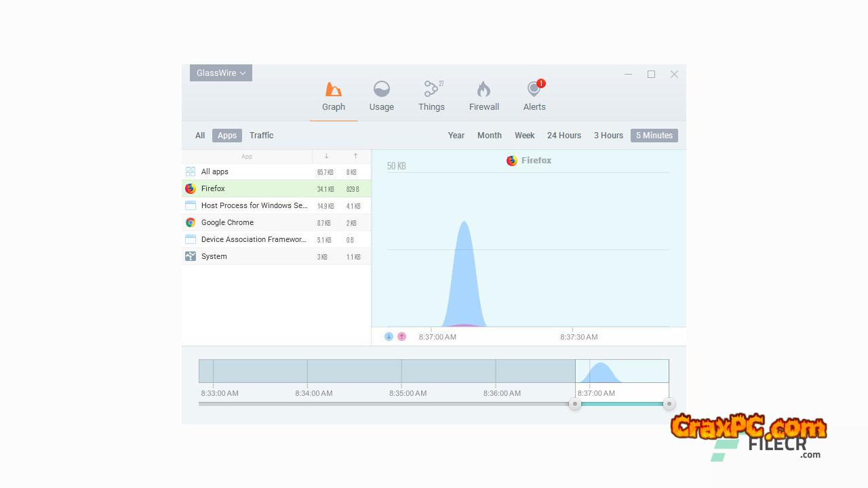Click the Google Chrome icon in app list

click(x=191, y=222)
